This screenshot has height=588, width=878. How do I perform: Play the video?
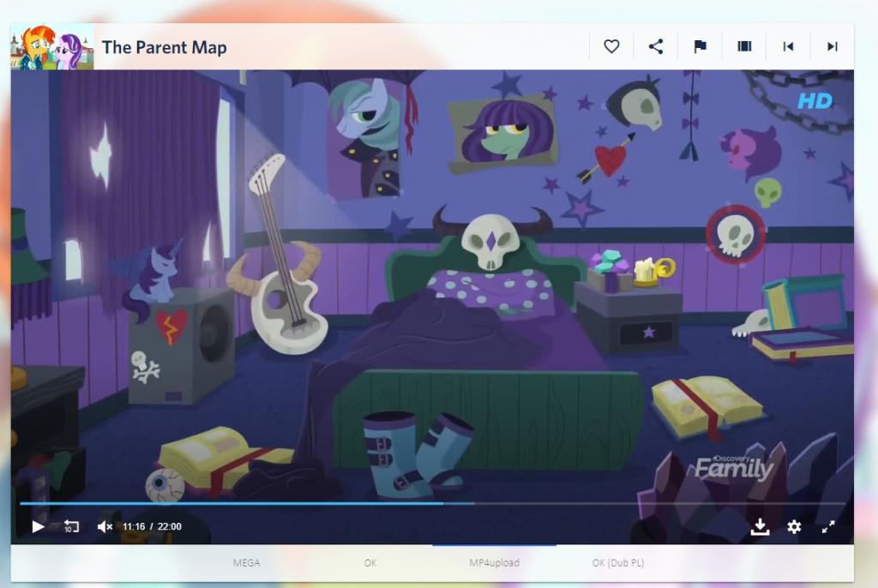(x=38, y=526)
